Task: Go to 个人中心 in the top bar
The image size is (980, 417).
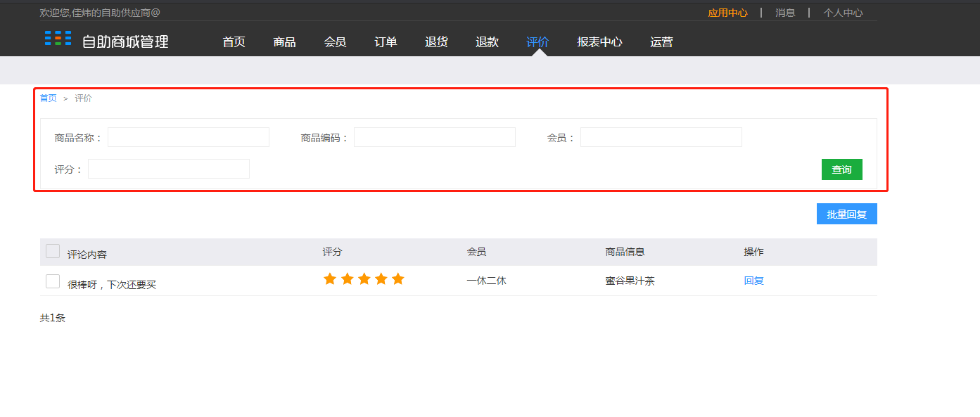Action: tap(843, 13)
